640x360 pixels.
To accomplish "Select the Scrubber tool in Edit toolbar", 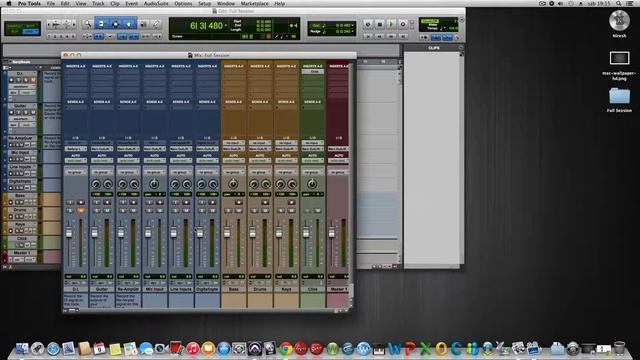I will [143, 24].
